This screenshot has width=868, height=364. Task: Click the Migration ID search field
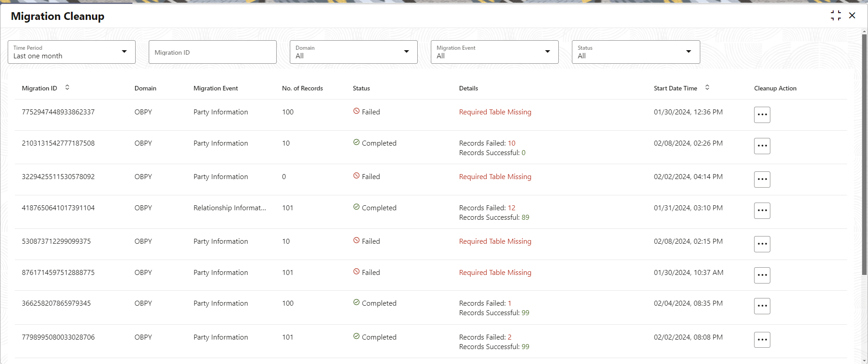coord(212,52)
